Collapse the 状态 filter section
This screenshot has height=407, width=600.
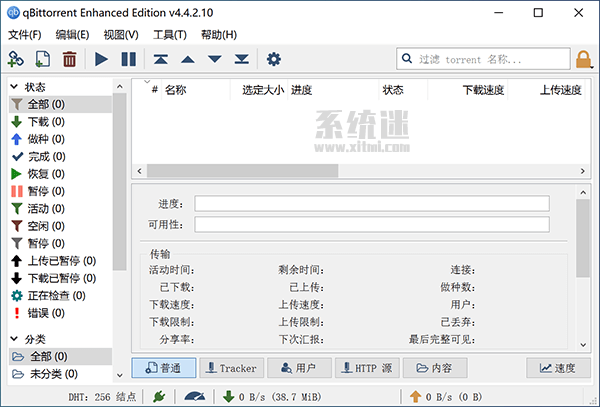click(14, 87)
